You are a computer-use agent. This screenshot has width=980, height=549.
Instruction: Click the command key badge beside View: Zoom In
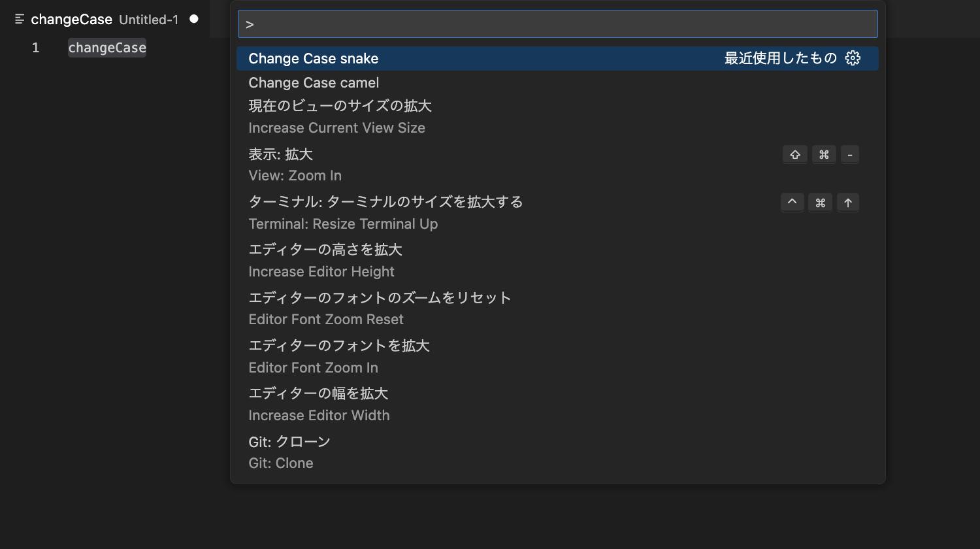tap(823, 154)
